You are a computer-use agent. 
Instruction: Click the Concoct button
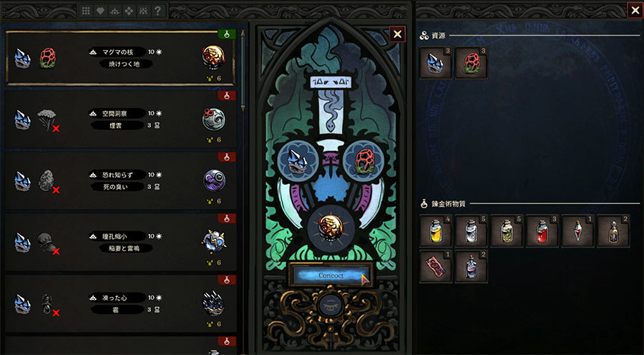coord(331,276)
